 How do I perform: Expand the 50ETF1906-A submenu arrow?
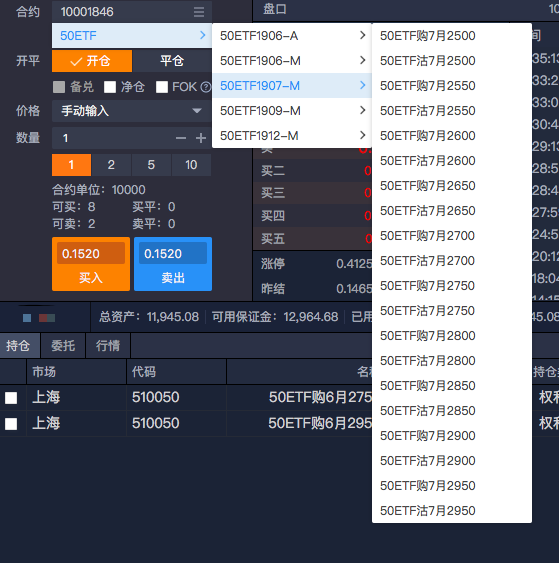point(363,35)
